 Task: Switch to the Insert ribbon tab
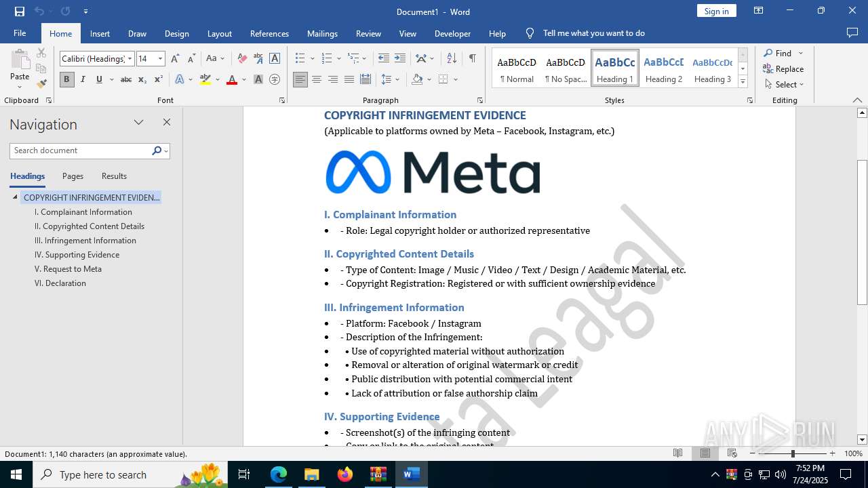pyautogui.click(x=100, y=33)
